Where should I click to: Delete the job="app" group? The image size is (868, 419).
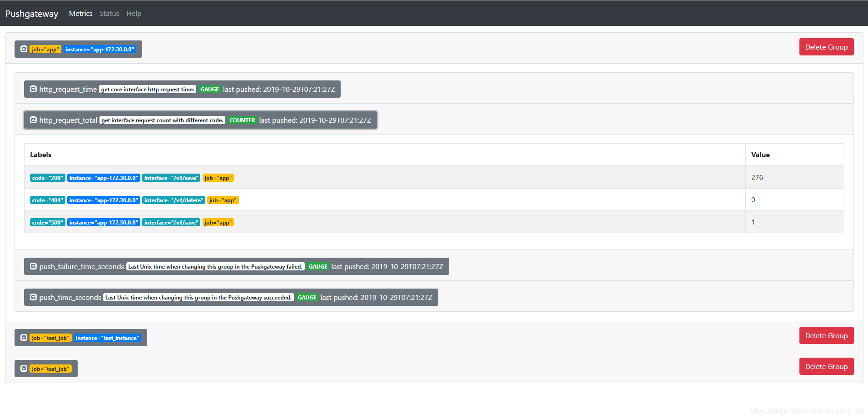[826, 47]
